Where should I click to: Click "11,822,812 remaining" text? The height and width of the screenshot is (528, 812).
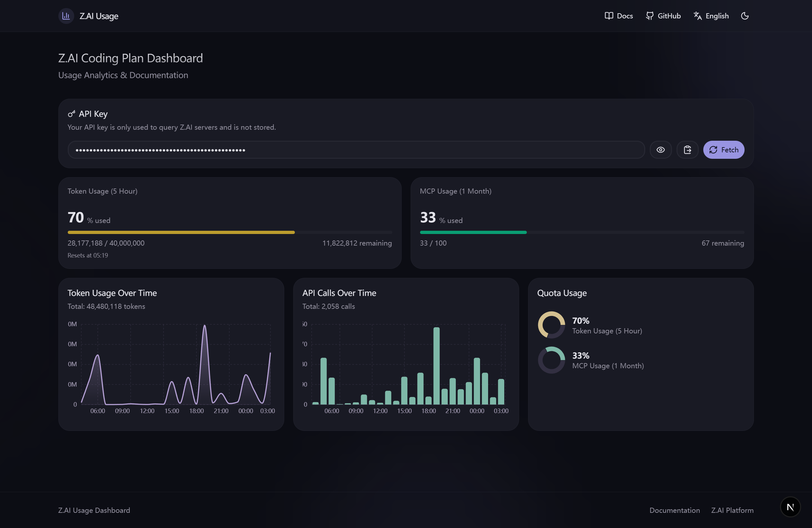tap(357, 243)
